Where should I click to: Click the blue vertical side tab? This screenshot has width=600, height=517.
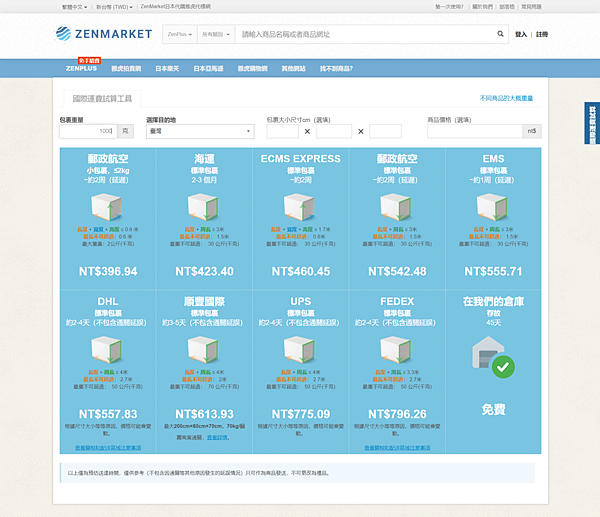click(592, 123)
